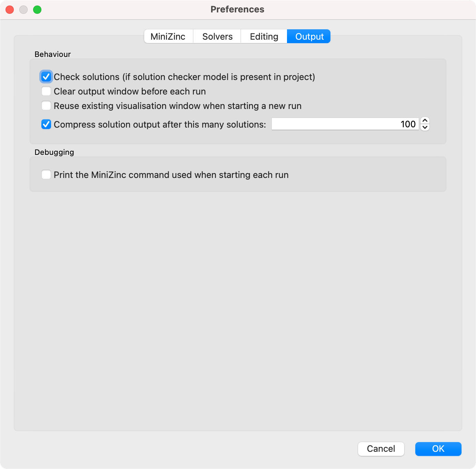The image size is (476, 469).
Task: Click the Preferences title bar text
Action: pos(237,9)
